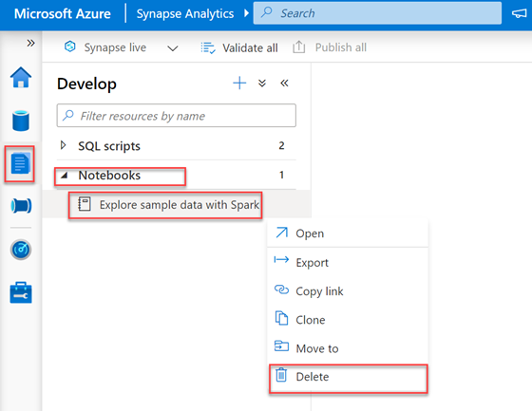
Task: Expand breadcrumb arrow after Synapse Analytics
Action: click(246, 13)
